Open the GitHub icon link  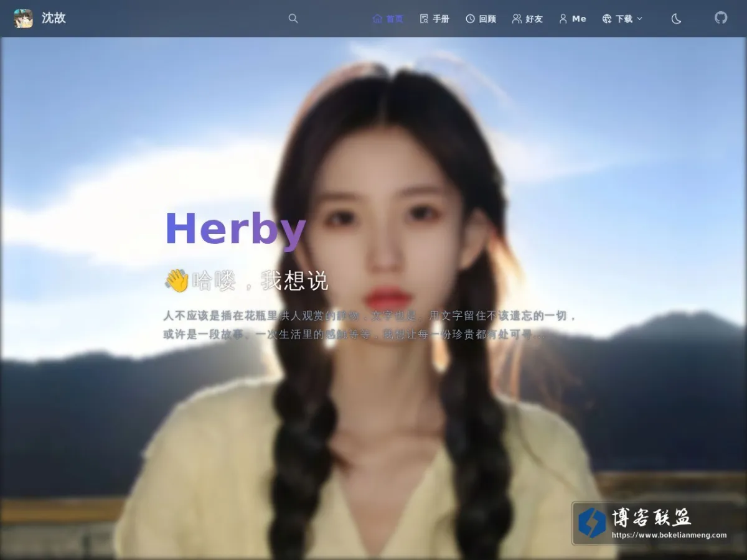click(721, 18)
